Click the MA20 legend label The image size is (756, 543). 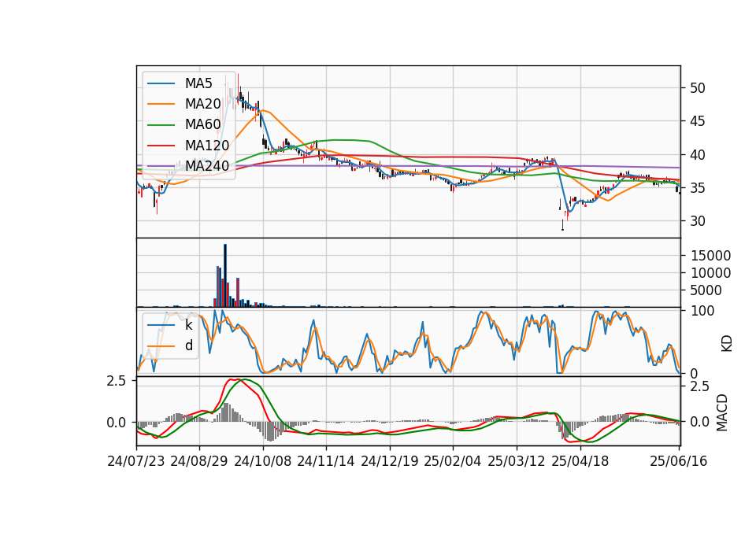point(202,104)
